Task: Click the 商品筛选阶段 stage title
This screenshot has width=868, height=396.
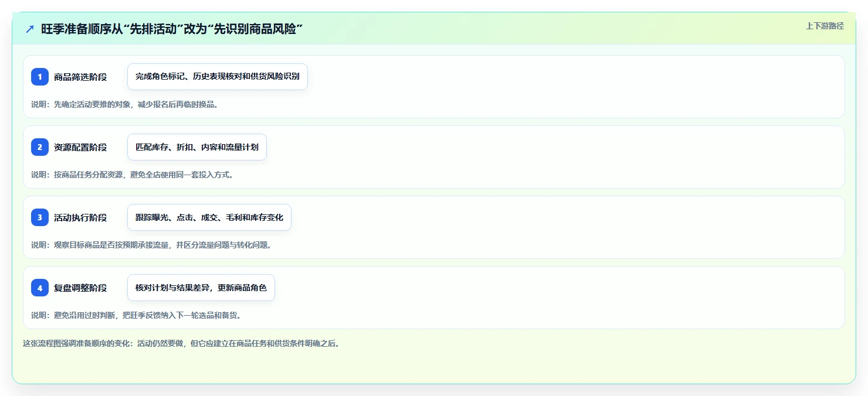Action: tap(80, 77)
